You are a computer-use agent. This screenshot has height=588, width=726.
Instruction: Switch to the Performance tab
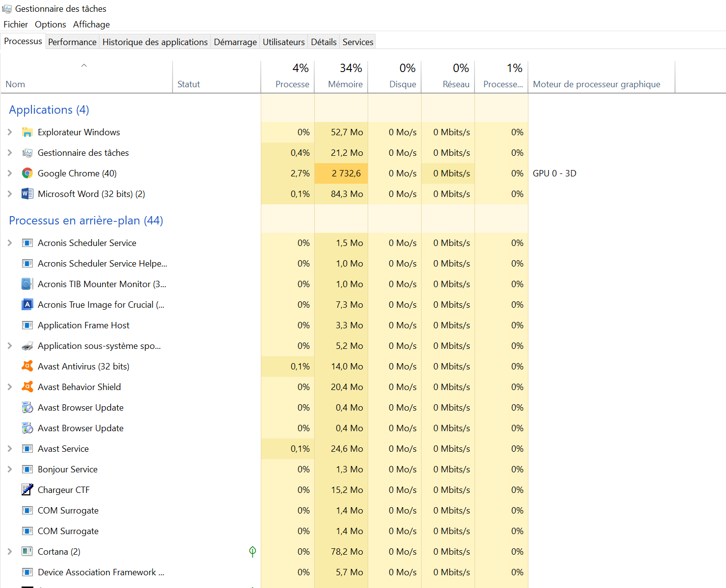72,42
